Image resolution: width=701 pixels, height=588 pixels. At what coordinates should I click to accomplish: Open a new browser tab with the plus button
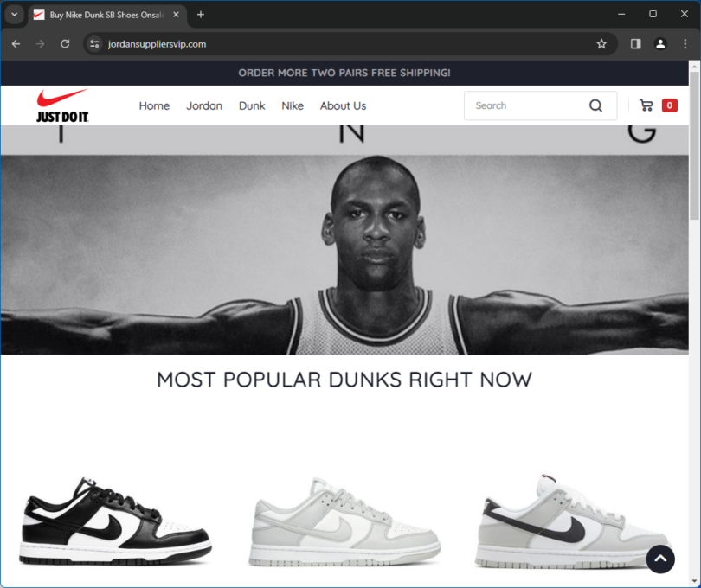(201, 14)
